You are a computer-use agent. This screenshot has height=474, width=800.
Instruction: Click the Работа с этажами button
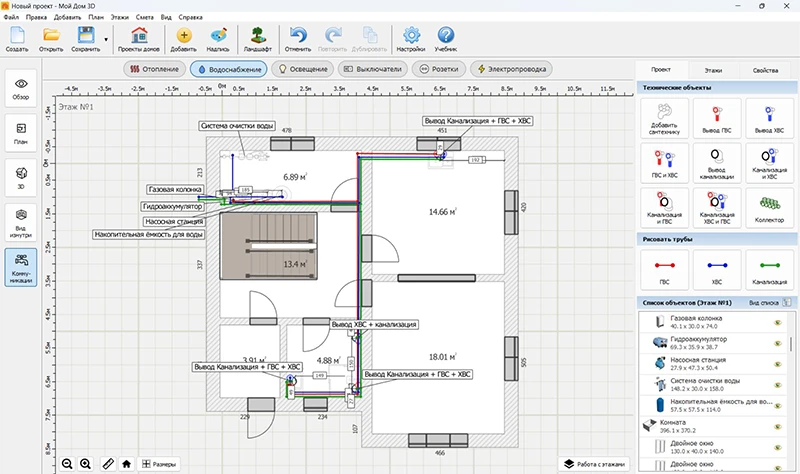596,463
